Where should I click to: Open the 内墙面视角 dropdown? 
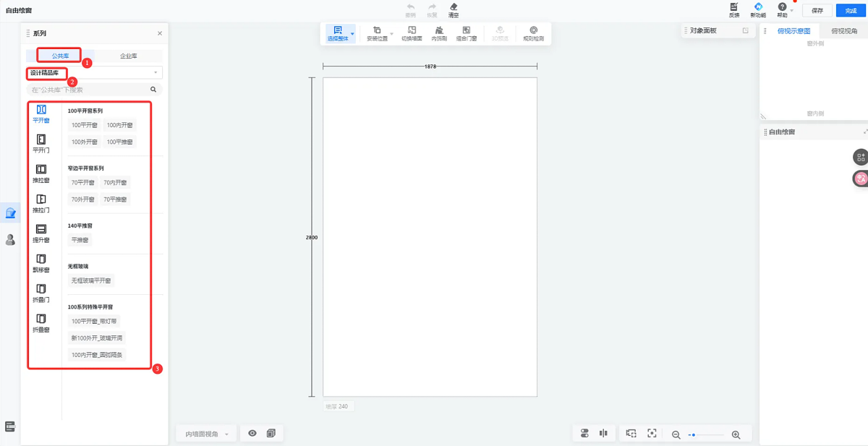207,434
